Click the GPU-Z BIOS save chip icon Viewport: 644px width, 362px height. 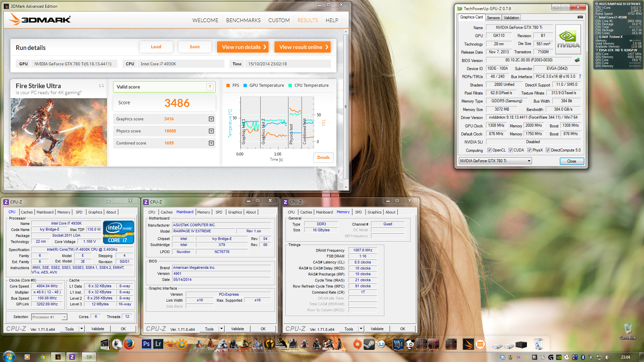577,60
